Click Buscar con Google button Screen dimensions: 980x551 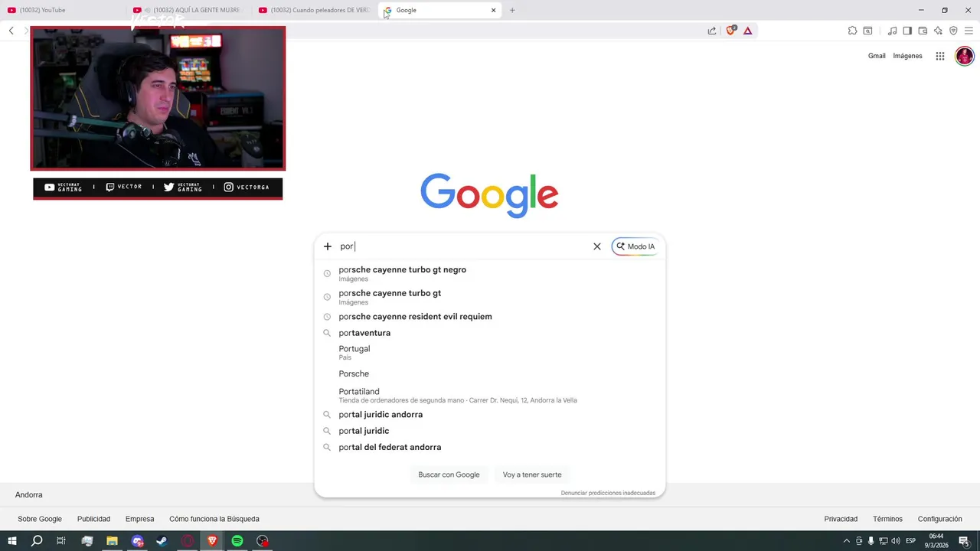point(449,474)
